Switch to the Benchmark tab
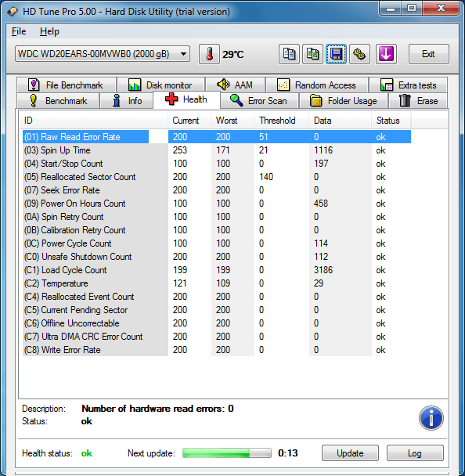 [x=58, y=100]
